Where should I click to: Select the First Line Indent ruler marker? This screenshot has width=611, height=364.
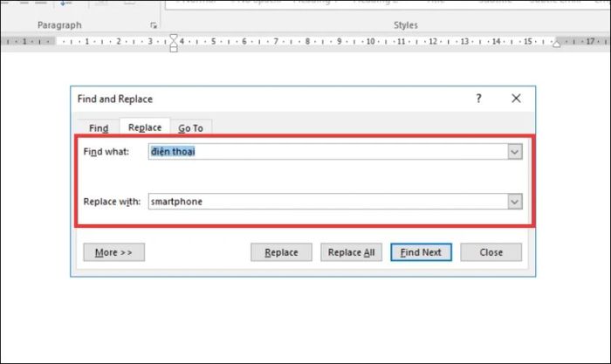coord(174,38)
